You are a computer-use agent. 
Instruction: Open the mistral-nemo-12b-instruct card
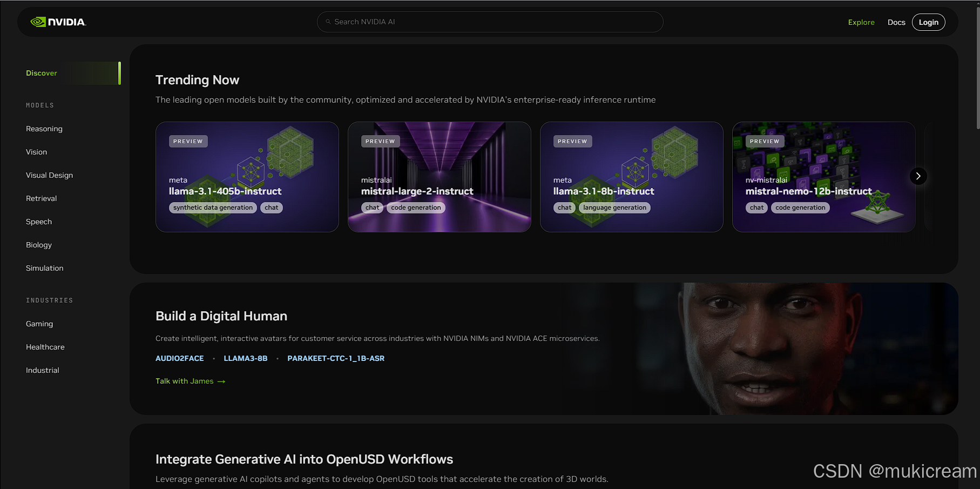(x=824, y=177)
